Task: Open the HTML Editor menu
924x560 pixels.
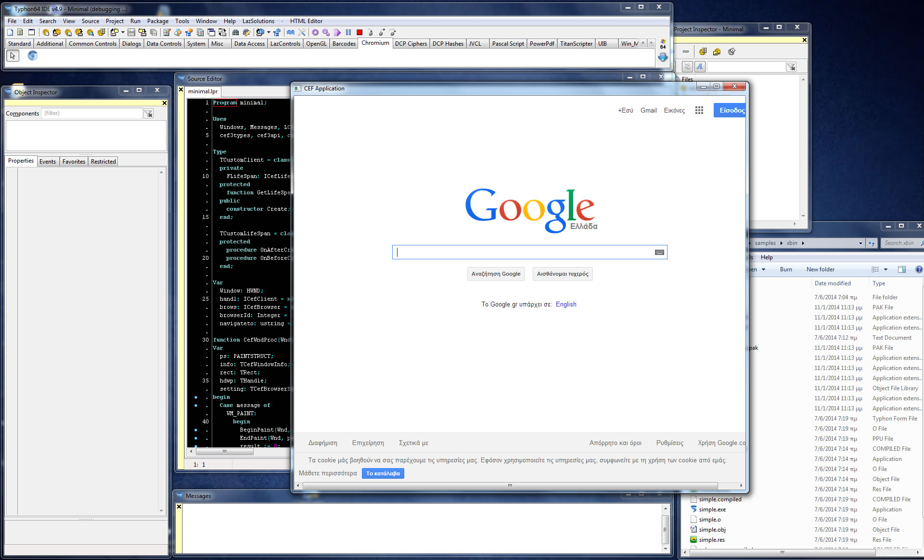Action: click(306, 21)
